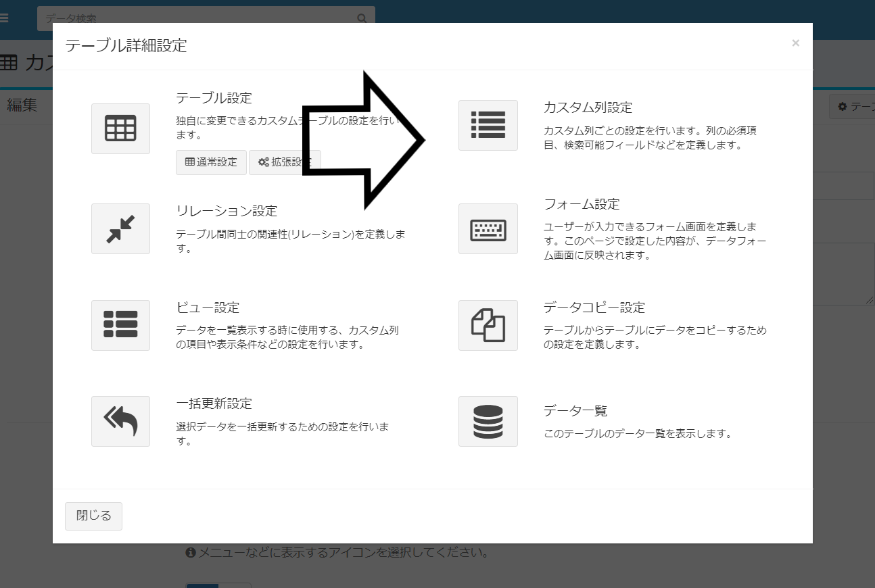Click the テーブル設定 heading

[x=214, y=98]
